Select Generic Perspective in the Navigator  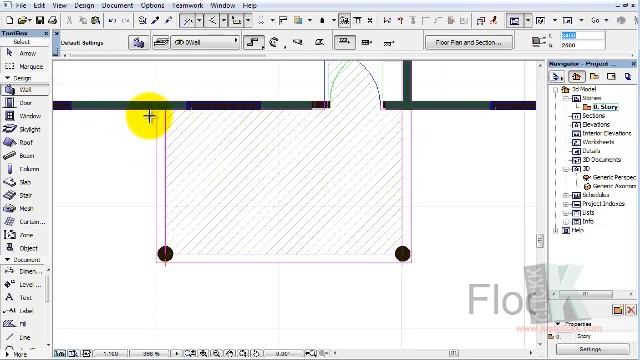614,178
